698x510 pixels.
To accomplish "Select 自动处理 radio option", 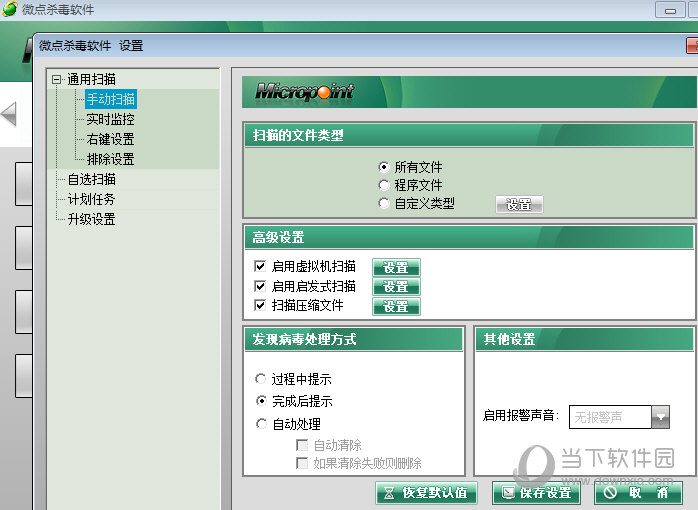I will coord(261,424).
